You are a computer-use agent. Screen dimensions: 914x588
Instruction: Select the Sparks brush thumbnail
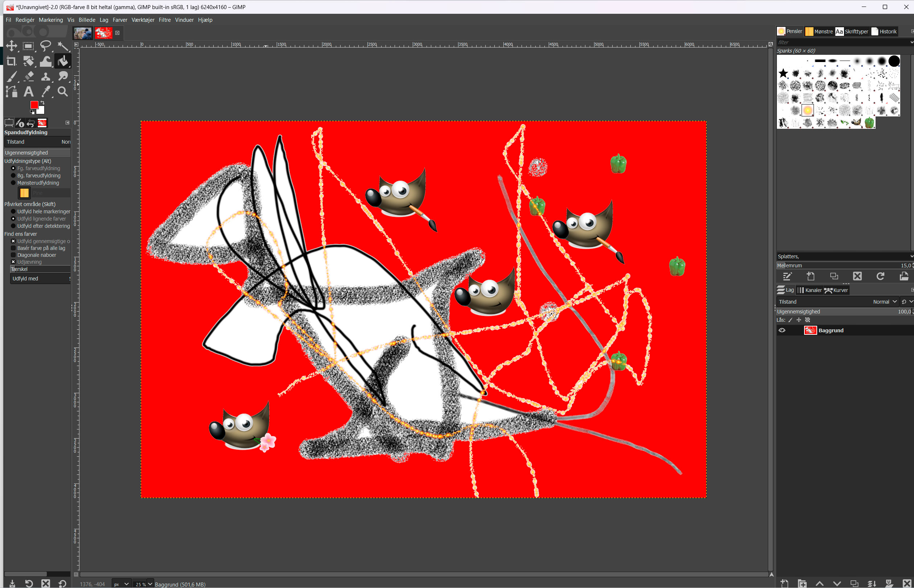(807, 110)
